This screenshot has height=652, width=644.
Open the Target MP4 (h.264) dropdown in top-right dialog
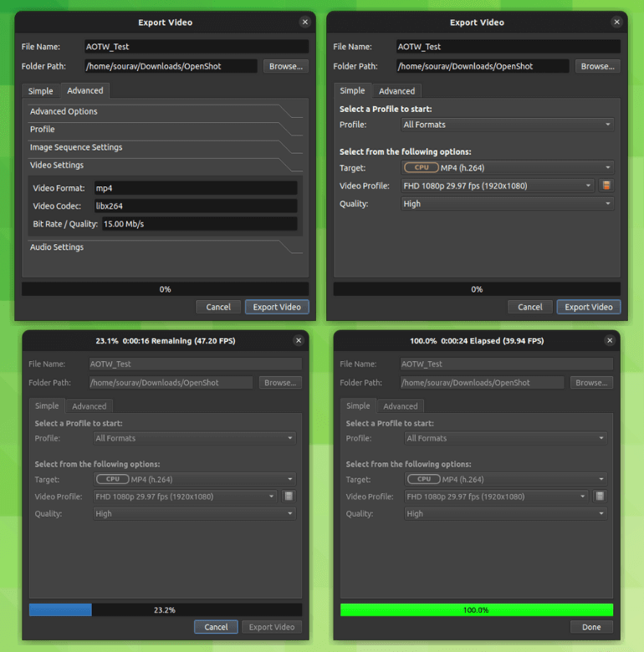pos(507,167)
